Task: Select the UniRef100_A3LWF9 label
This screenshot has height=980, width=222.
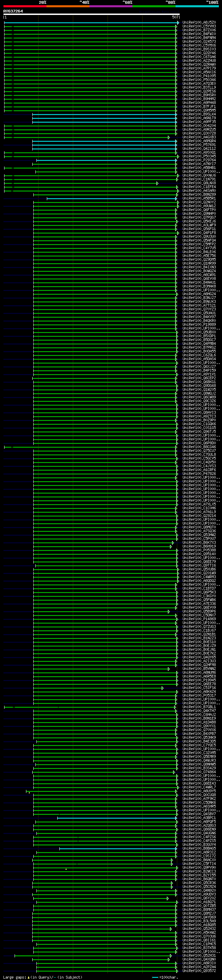Action: tap(199, 225)
